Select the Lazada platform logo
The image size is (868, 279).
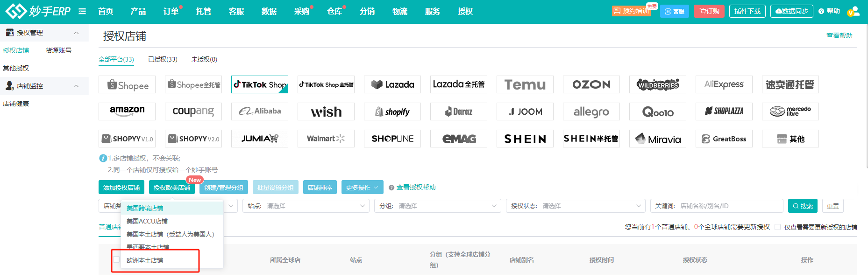coord(392,84)
